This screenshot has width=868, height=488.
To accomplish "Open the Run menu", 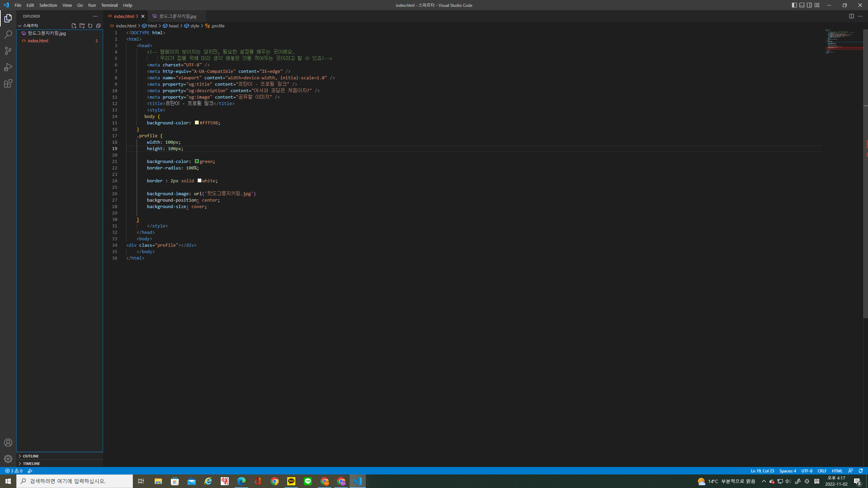I will 92,5.
